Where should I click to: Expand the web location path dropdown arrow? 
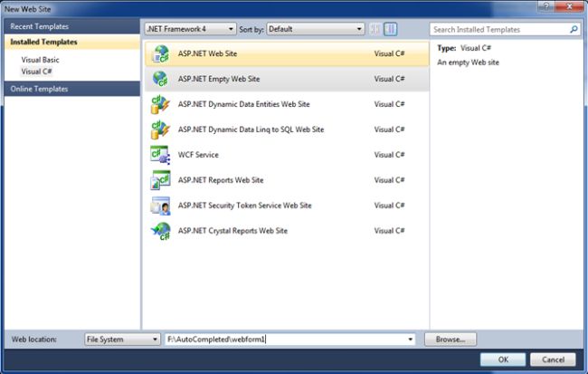point(411,340)
